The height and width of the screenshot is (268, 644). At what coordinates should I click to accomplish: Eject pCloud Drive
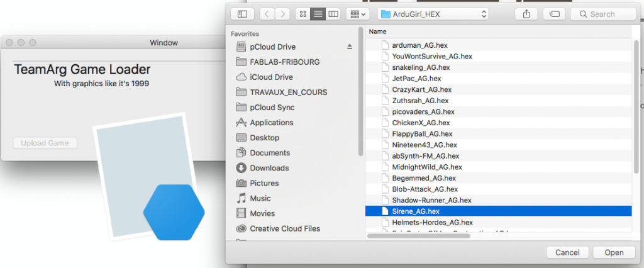click(x=350, y=47)
